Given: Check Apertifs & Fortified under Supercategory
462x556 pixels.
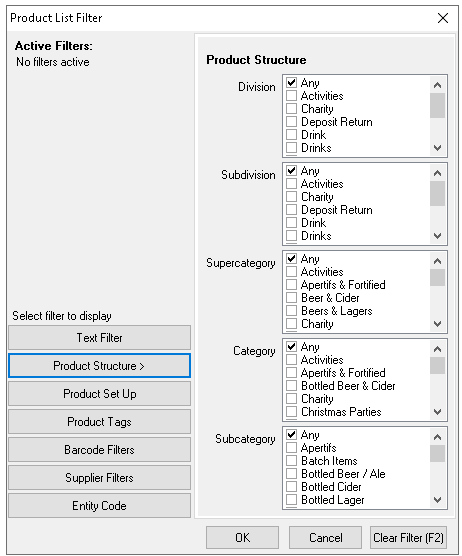Looking at the screenshot, I should (x=291, y=285).
